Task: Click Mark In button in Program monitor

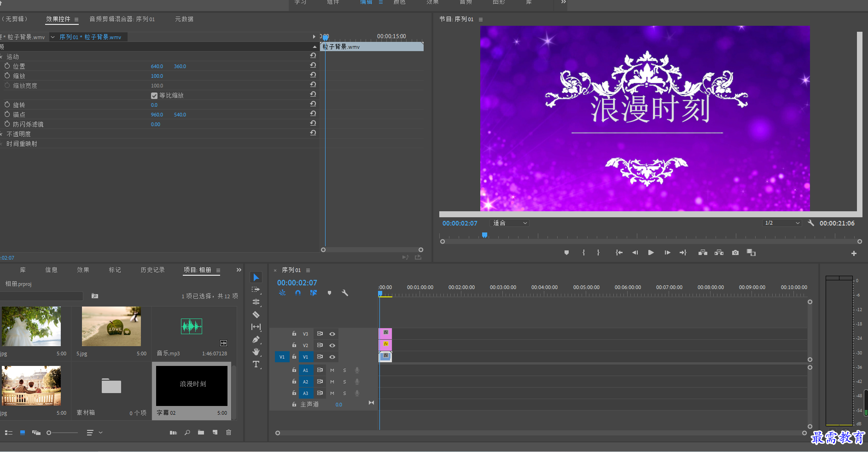Action: 583,253
